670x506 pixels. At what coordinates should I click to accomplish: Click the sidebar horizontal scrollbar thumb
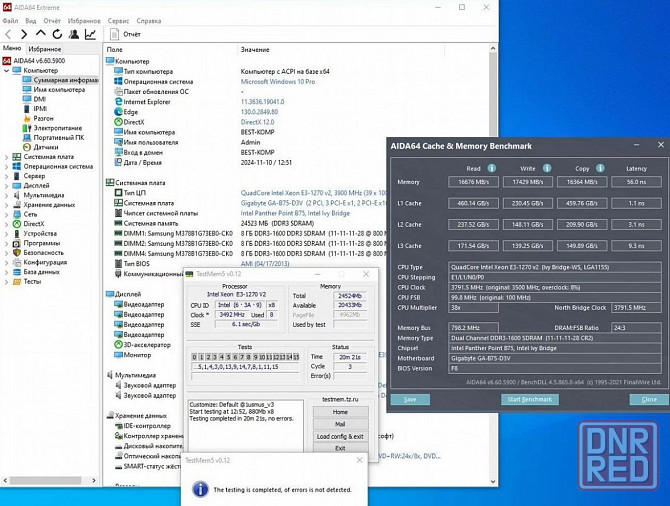45,480
